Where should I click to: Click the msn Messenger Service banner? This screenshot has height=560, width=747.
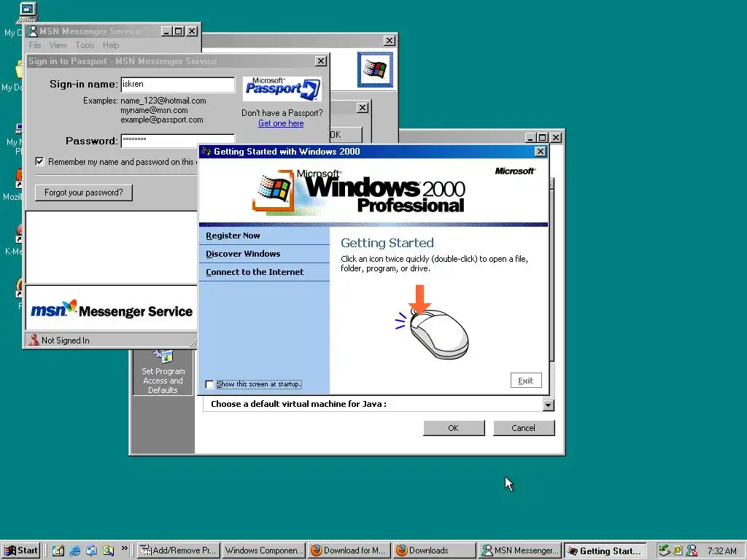tap(112, 310)
